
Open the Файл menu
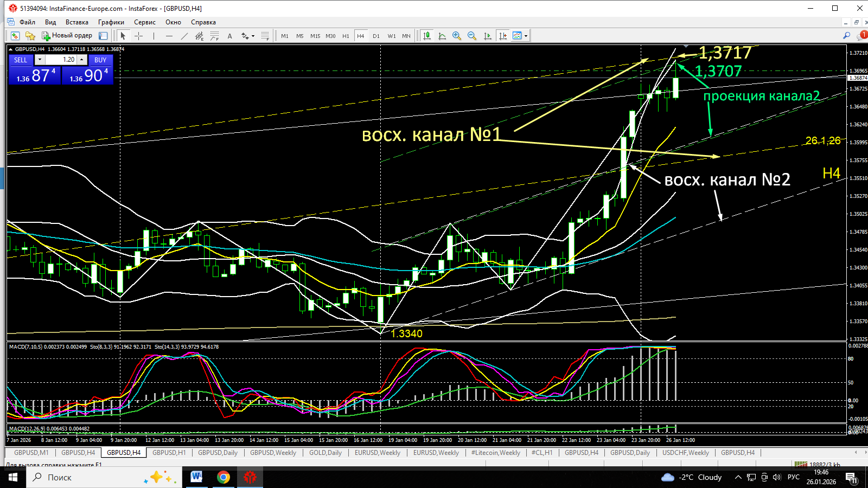(x=27, y=22)
